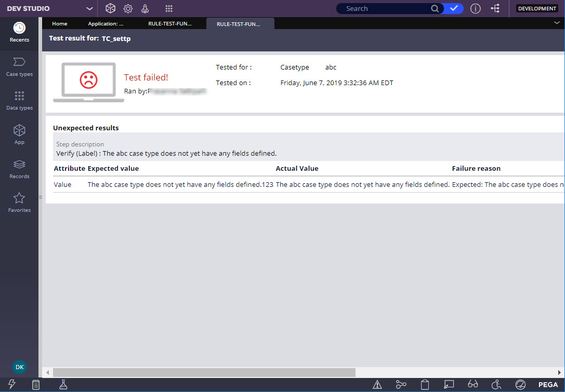Switch to the Application tab
565x392 pixels.
coord(106,24)
